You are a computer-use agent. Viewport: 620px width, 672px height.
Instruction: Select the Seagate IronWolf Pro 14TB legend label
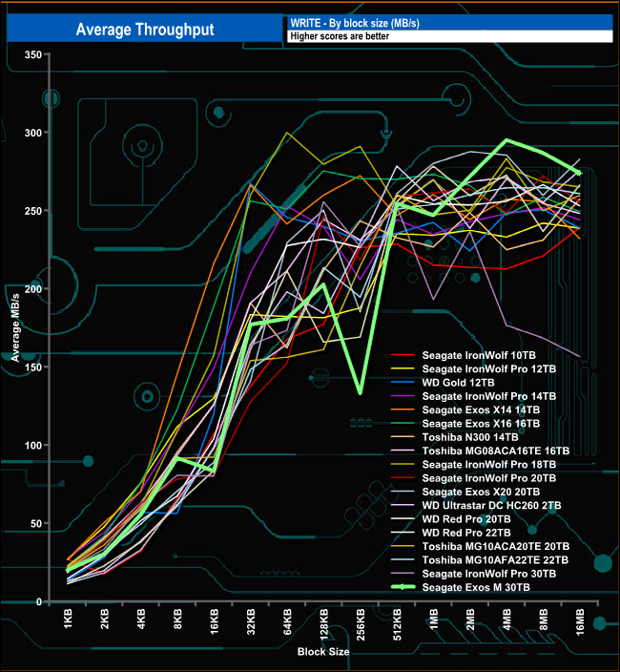489,396
